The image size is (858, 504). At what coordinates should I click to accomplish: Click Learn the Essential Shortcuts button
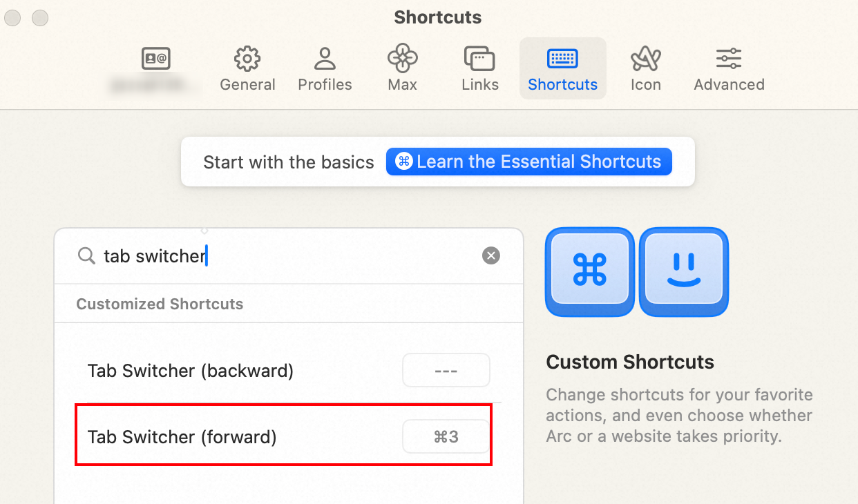[528, 162]
